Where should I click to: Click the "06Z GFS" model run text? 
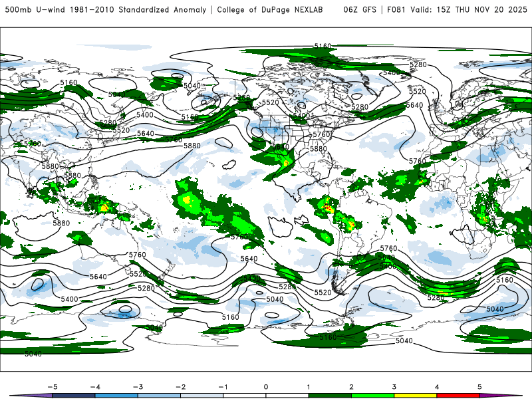click(x=360, y=9)
